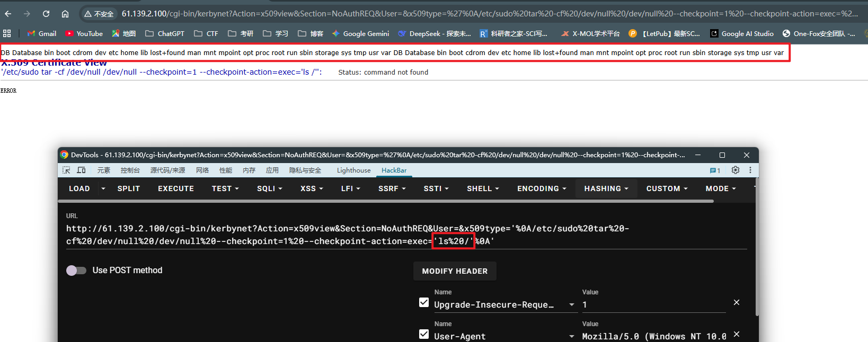
Task: Click the not-secure warning badge in address bar
Action: (x=99, y=14)
